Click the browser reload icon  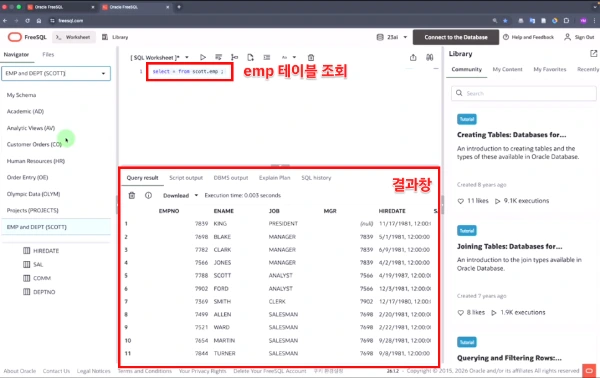[x=28, y=21]
